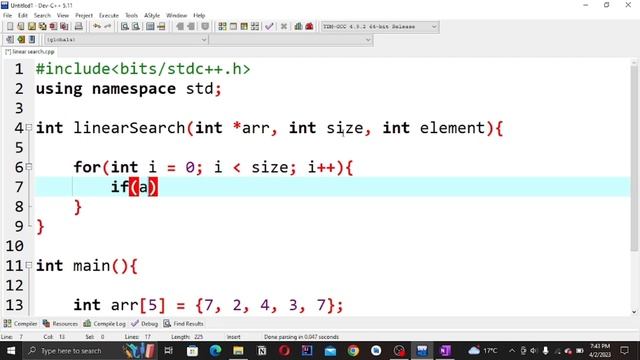Open the TDM-GCC compiler set dropdown

380,27
